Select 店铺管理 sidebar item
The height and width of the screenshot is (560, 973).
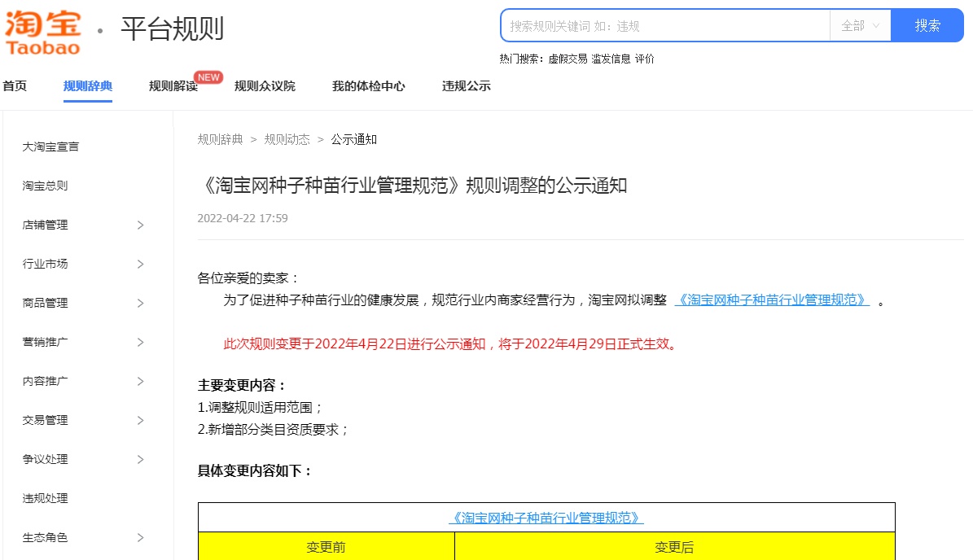45,225
